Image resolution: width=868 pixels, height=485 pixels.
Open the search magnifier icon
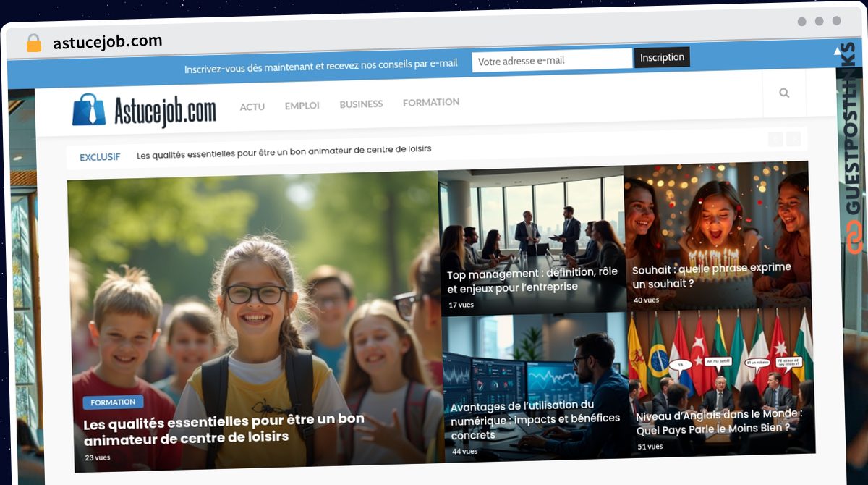pyautogui.click(x=784, y=93)
